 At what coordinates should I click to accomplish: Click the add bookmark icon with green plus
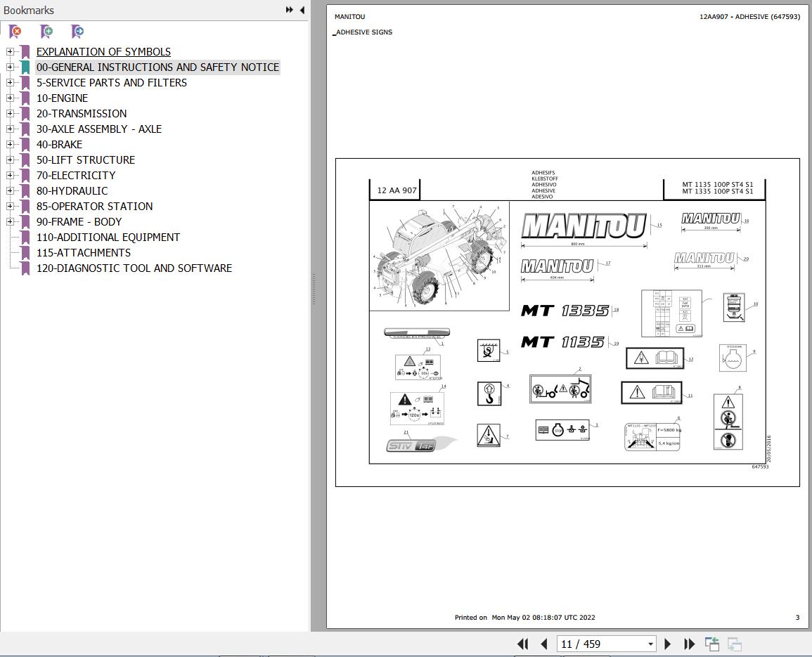pos(46,32)
